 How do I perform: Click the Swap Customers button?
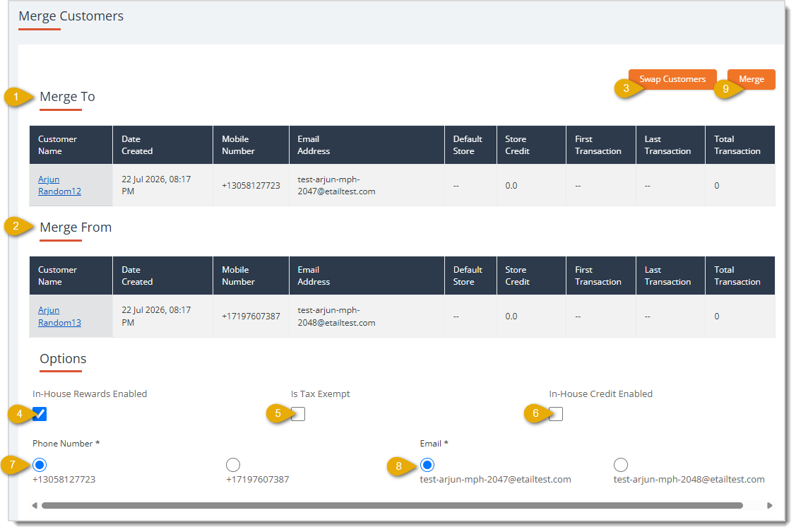[672, 79]
